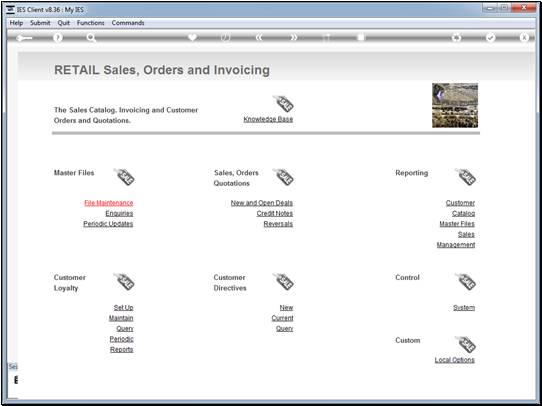
Task: Open the Functions menu
Action: click(x=91, y=23)
